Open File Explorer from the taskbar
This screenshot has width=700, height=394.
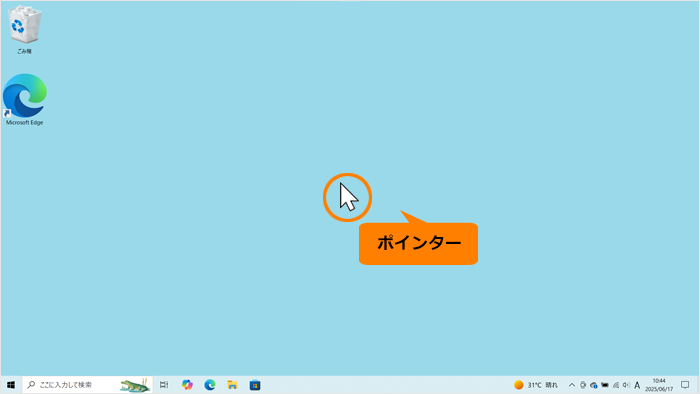(x=232, y=385)
